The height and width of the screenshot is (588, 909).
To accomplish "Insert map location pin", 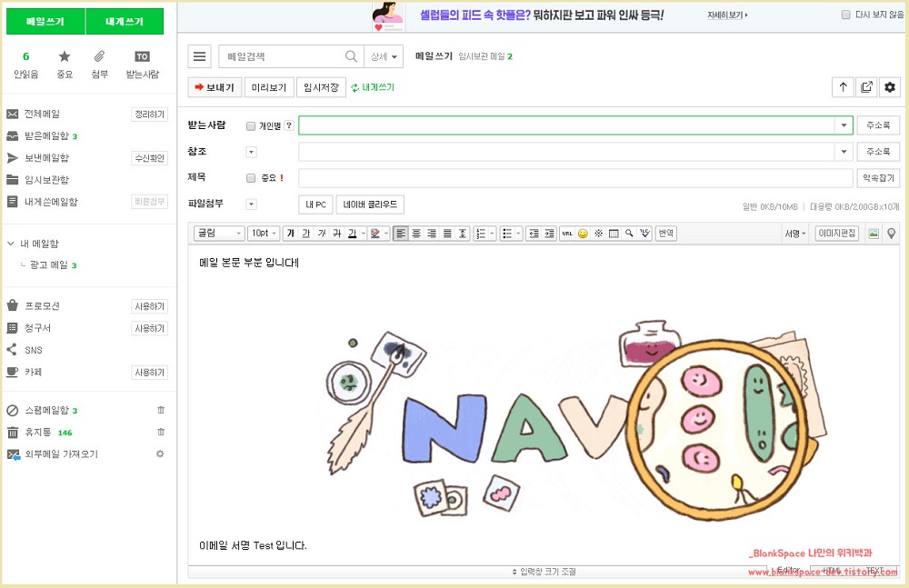I will (891, 234).
